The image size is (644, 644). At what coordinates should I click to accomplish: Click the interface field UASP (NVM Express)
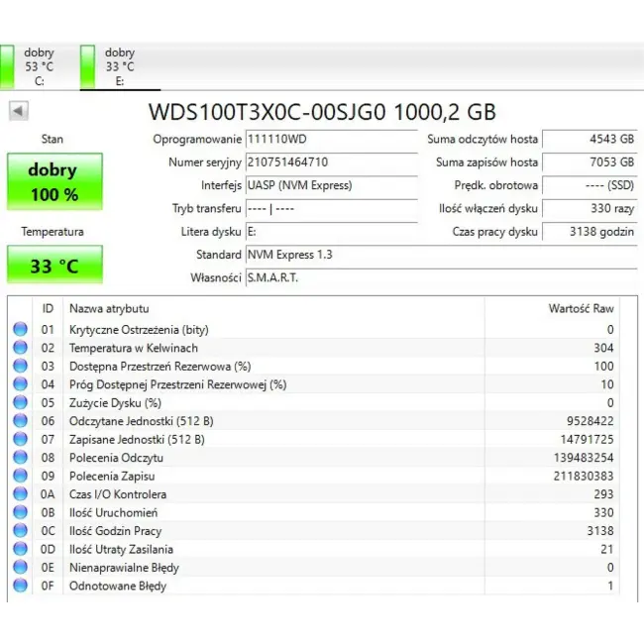tap(332, 185)
